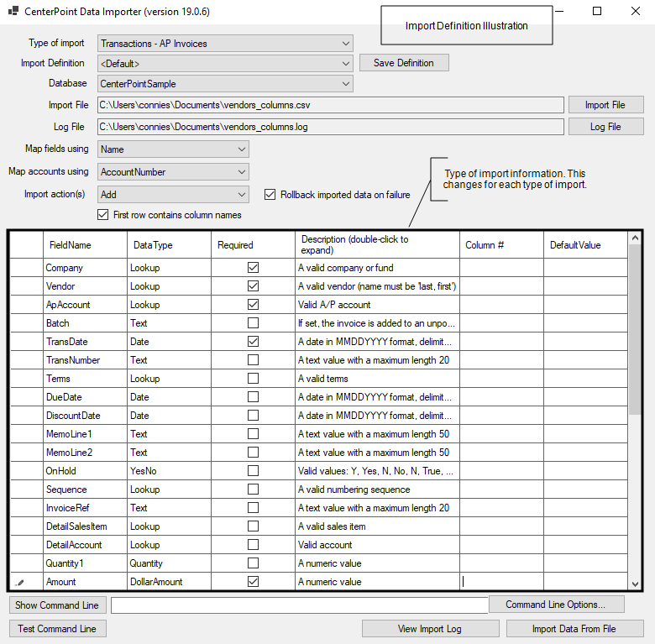The height and width of the screenshot is (644, 655).
Task: Click the 'Valid A/P account' description
Action: tap(377, 305)
